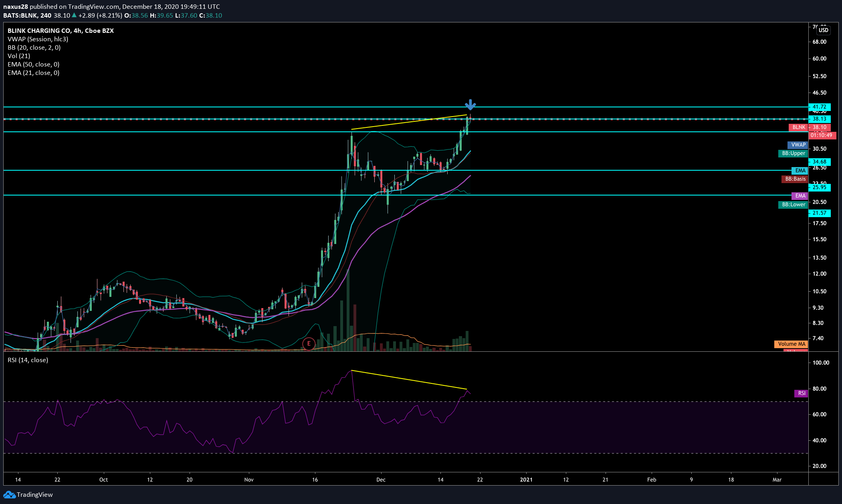Screen dimensions: 842x504
Task: Select the BB (20, close, 2, 0) legend
Action: pyautogui.click(x=34, y=47)
